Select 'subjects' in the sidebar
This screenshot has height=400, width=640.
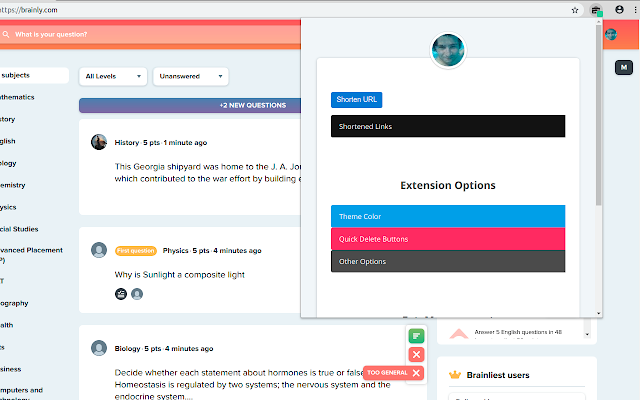[x=34, y=76]
